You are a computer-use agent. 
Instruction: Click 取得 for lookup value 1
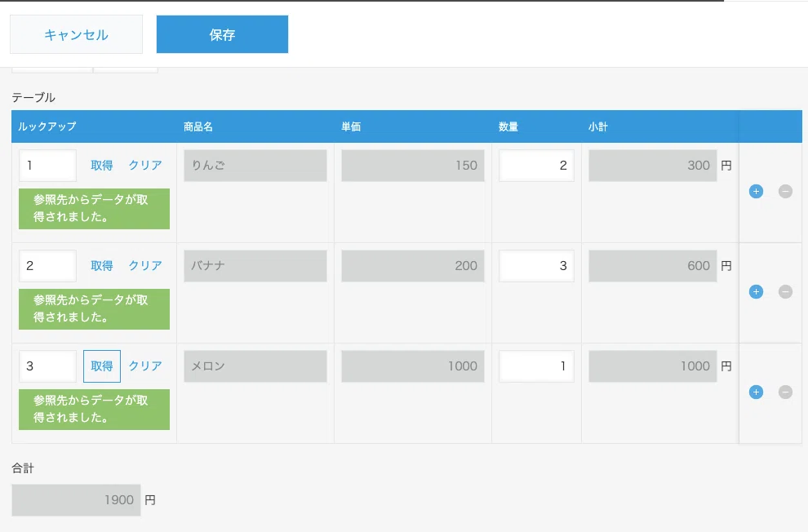101,166
